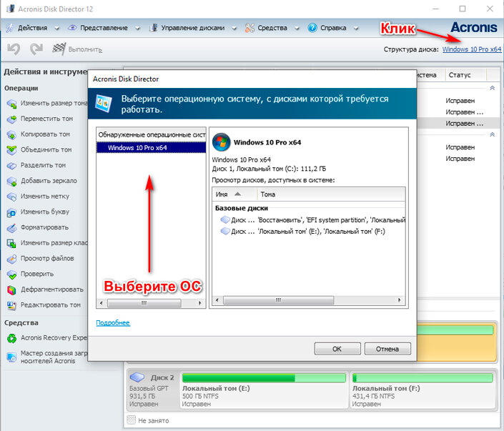Click the Redo arrow icon in toolbar
Viewport: 504px width, 431px height.
[36, 49]
